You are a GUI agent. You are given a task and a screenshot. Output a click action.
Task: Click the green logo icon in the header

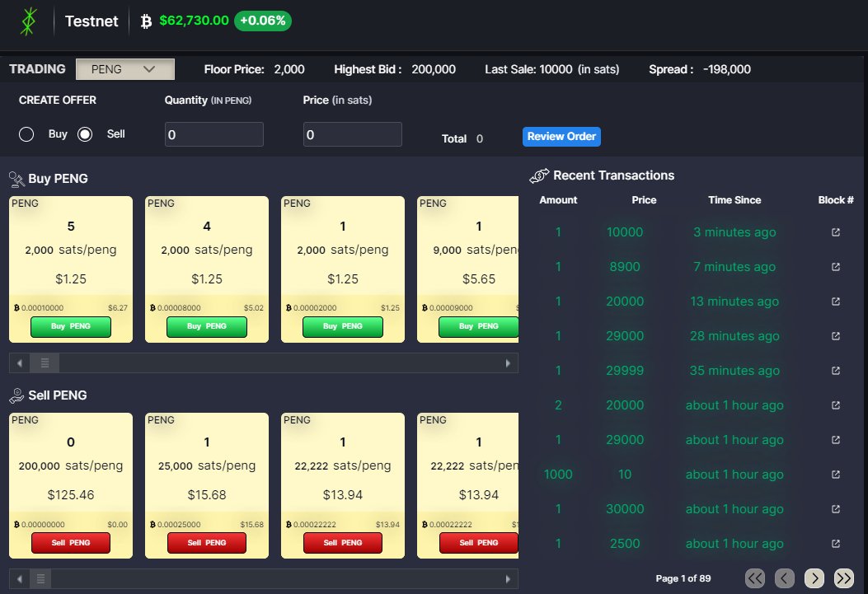pos(28,21)
